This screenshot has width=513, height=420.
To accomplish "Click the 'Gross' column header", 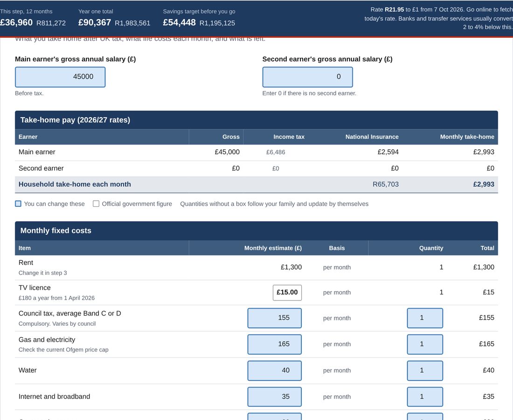I will tap(231, 137).
